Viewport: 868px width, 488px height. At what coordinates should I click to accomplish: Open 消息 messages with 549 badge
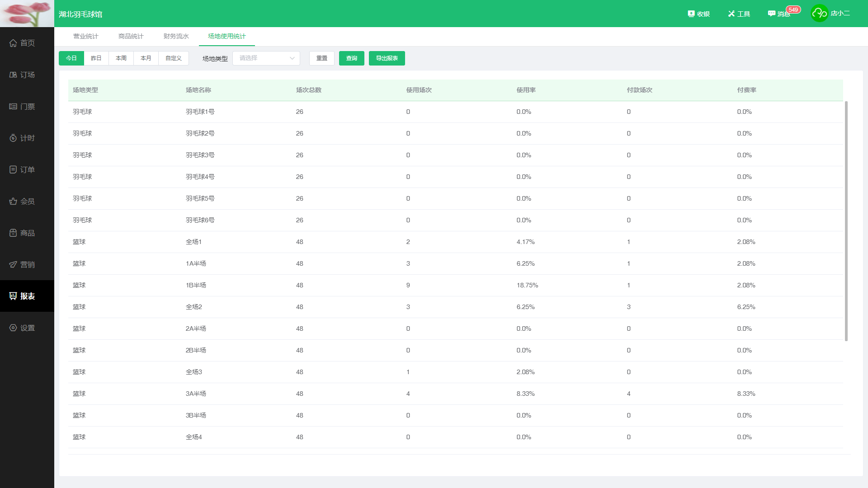click(x=779, y=14)
